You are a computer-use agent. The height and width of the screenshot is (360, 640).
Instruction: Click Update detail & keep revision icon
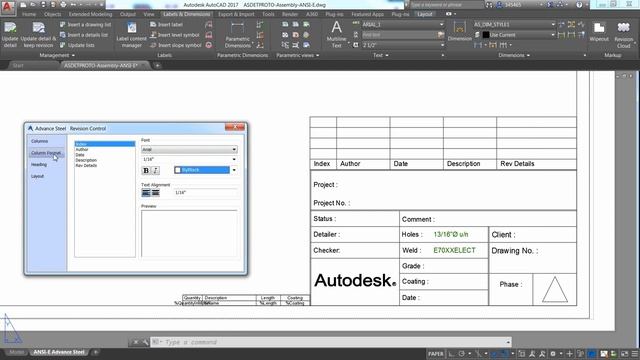pyautogui.click(x=38, y=34)
